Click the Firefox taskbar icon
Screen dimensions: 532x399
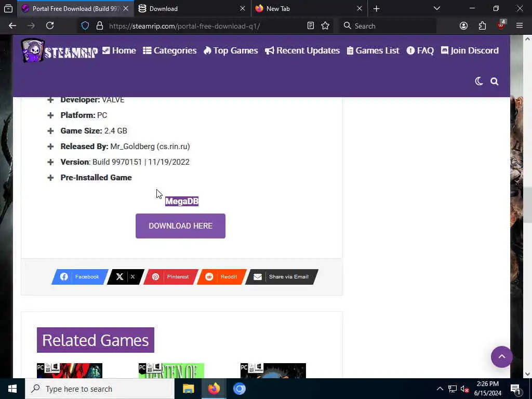click(x=214, y=389)
